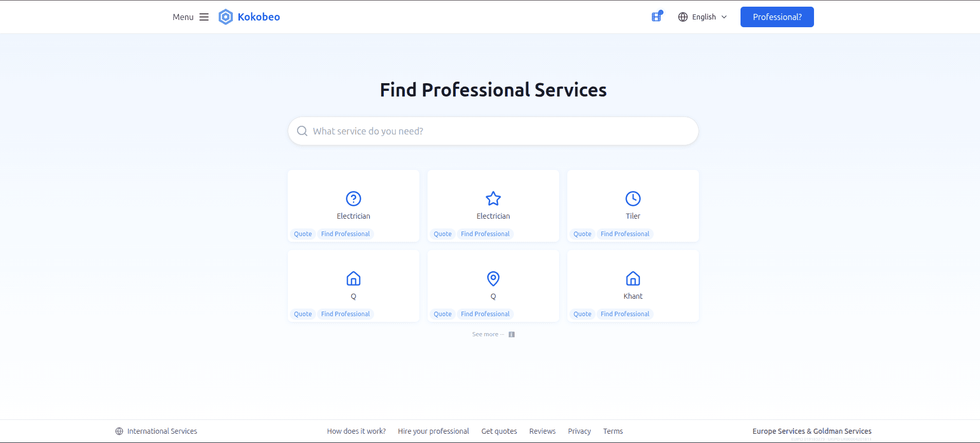Open Hire your professional link
This screenshot has height=443, width=980.
click(x=433, y=431)
